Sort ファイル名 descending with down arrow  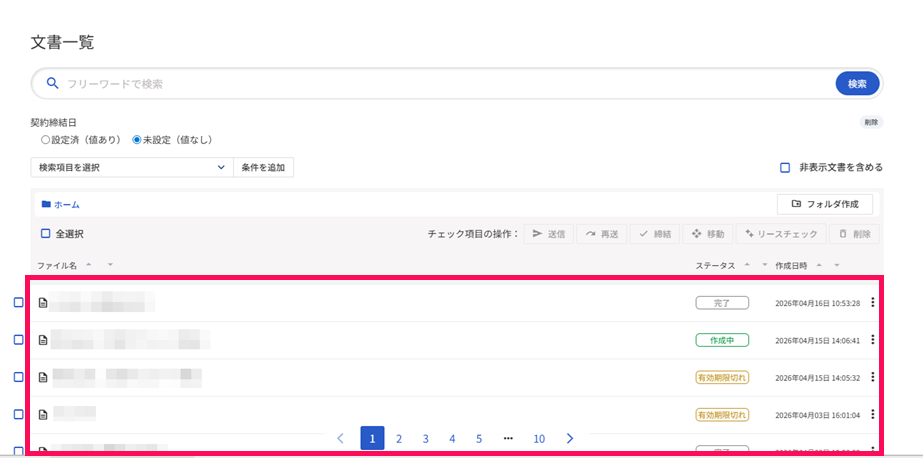tap(110, 265)
